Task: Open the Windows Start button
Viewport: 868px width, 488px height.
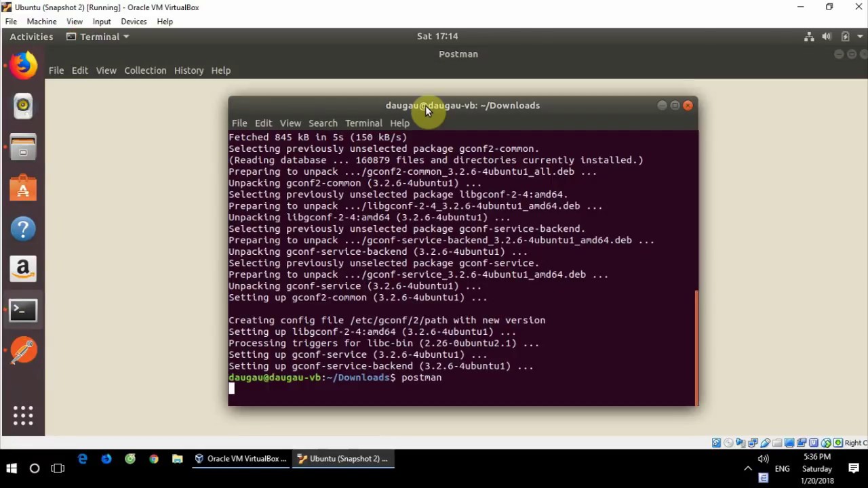Action: (x=12, y=468)
